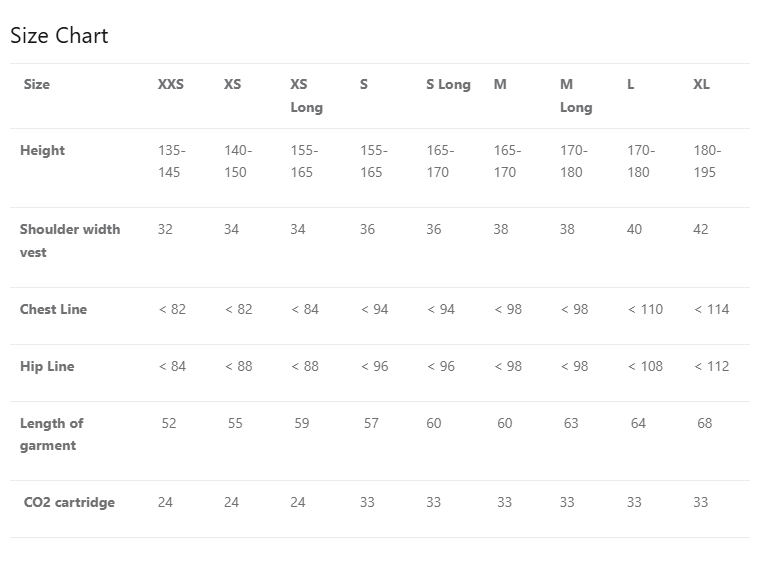Viewport: 771px width, 561px height.
Task: Select the XS height value 140-150
Action: click(237, 162)
